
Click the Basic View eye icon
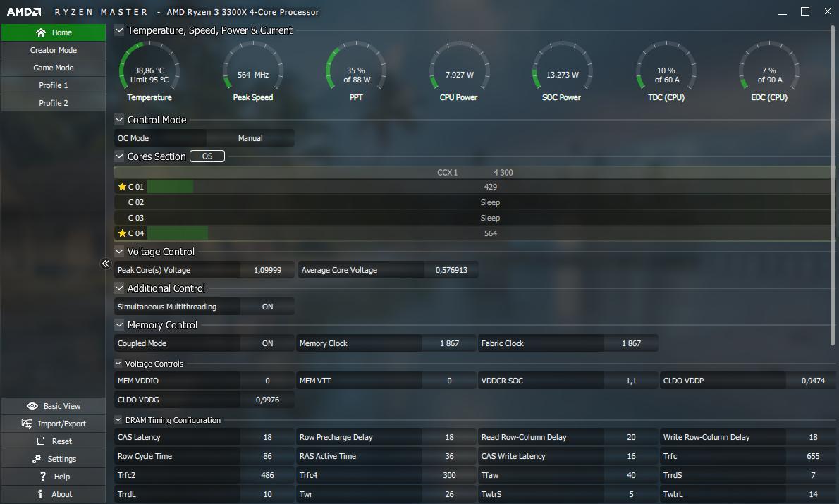pos(32,406)
